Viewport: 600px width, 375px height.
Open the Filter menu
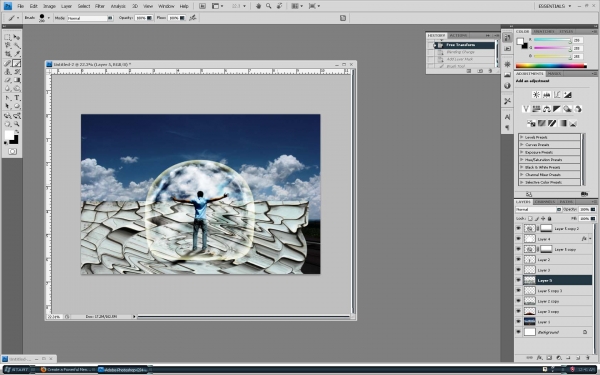100,6
